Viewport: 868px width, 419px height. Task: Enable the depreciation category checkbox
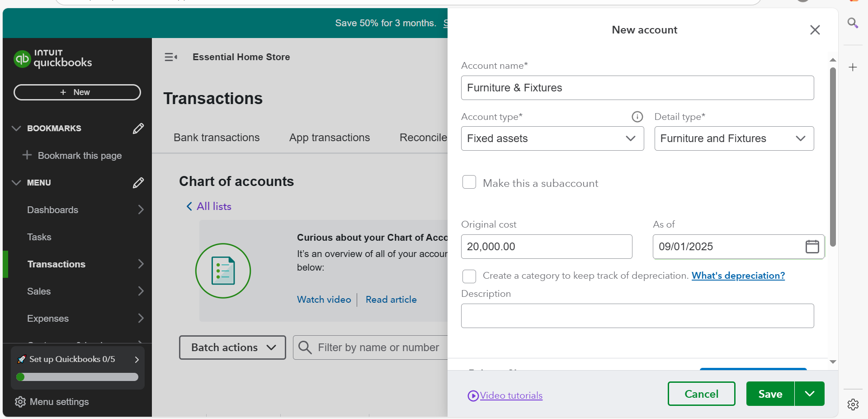tap(469, 276)
